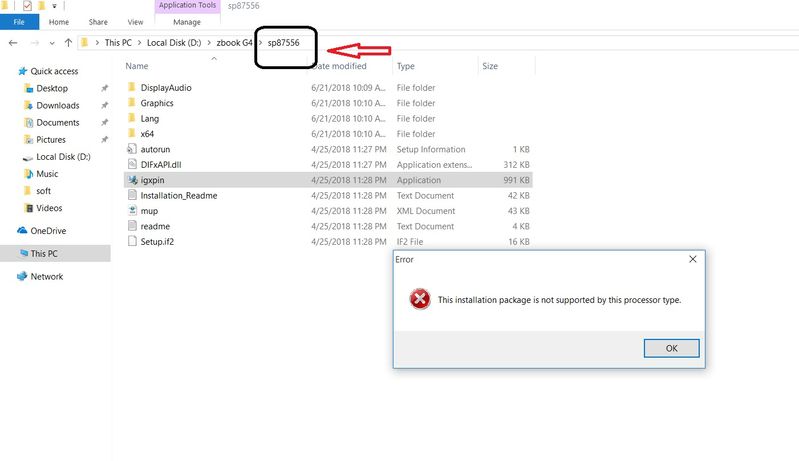Click the Properties checkmark quick access icon
The height and width of the screenshot is (461, 799).
(28, 6)
